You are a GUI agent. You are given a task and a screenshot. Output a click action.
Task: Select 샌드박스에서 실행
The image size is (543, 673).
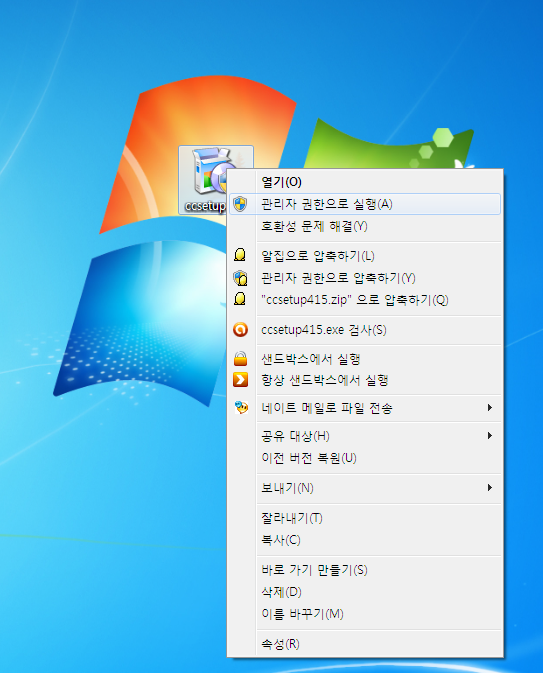pyautogui.click(x=365, y=359)
